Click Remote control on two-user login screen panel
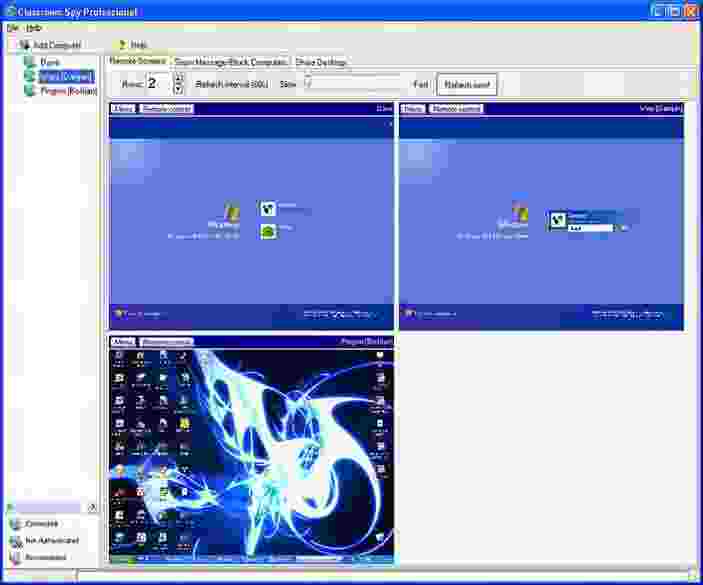Image resolution: width=703 pixels, height=585 pixels. [166, 108]
